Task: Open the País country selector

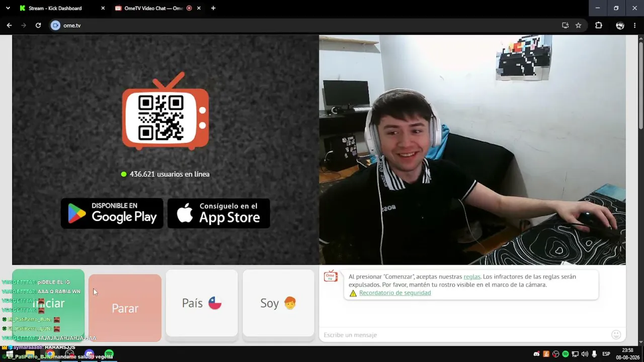Action: pyautogui.click(x=202, y=303)
